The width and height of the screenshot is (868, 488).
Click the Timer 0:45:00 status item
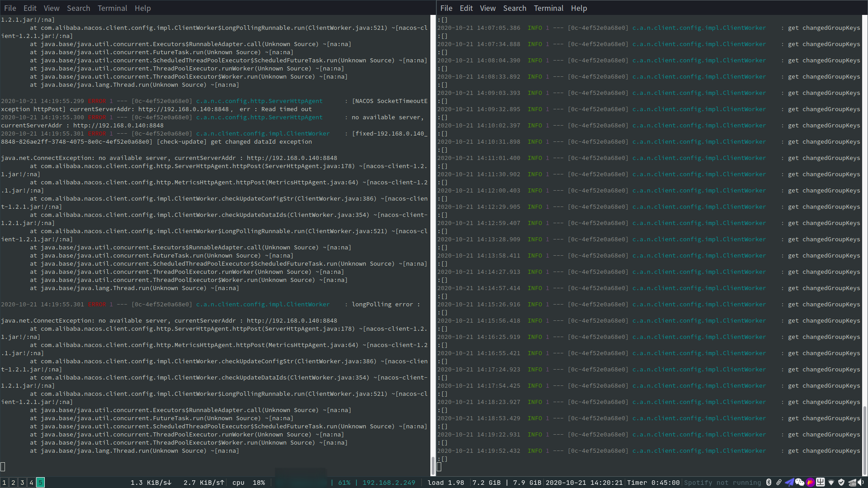click(653, 483)
